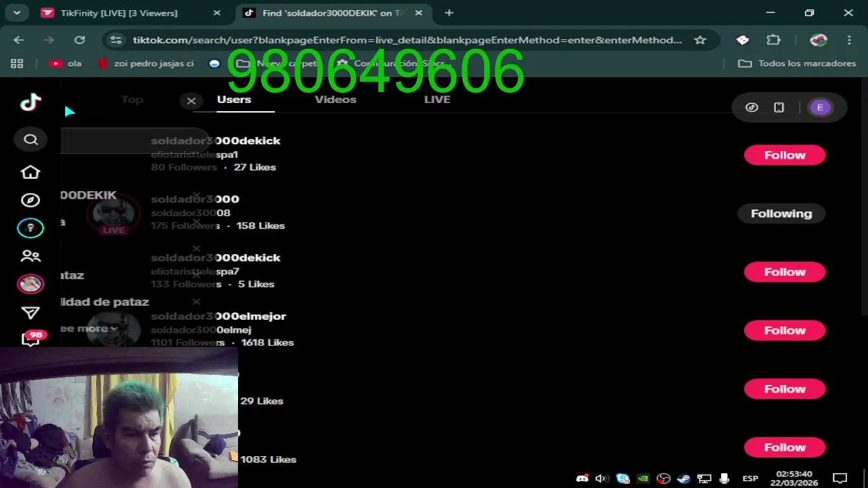Open Discord tray icon
The height and width of the screenshot is (488, 868).
click(x=582, y=479)
